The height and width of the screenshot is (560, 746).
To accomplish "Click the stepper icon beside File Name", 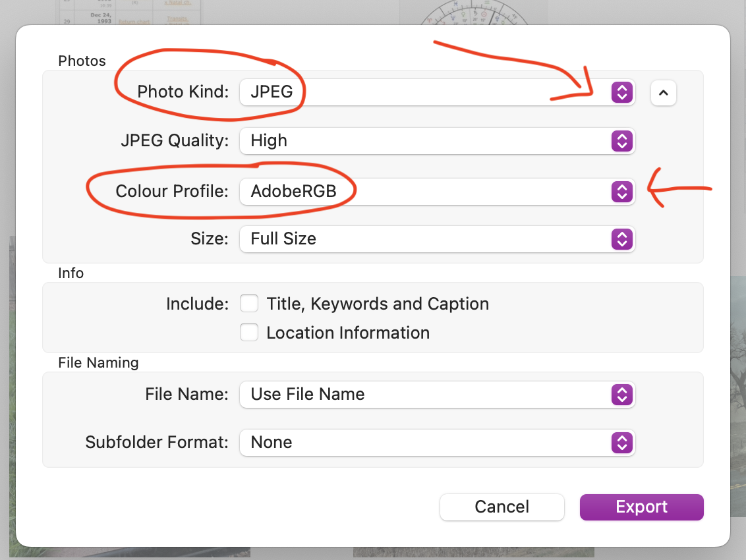I will click(x=621, y=395).
